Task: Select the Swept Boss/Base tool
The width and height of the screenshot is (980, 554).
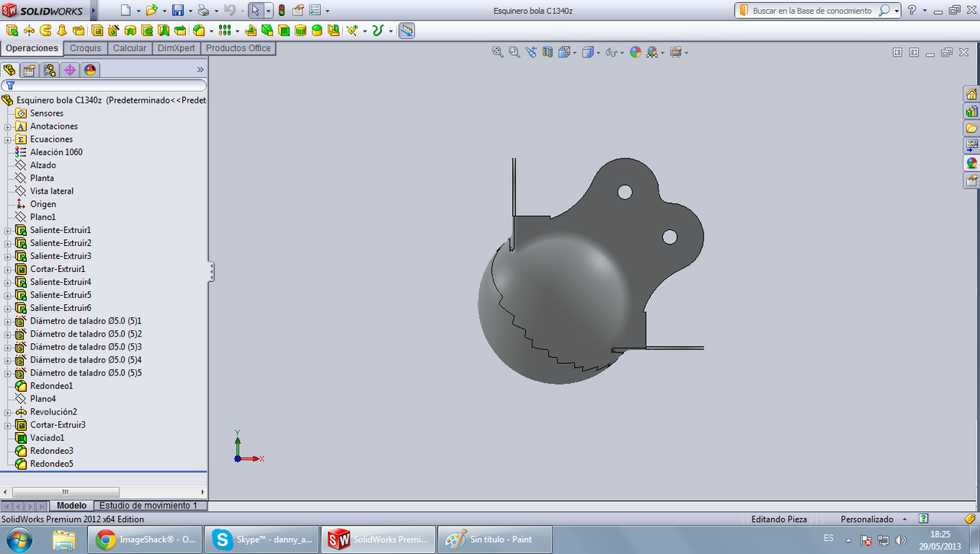Action: pos(45,31)
